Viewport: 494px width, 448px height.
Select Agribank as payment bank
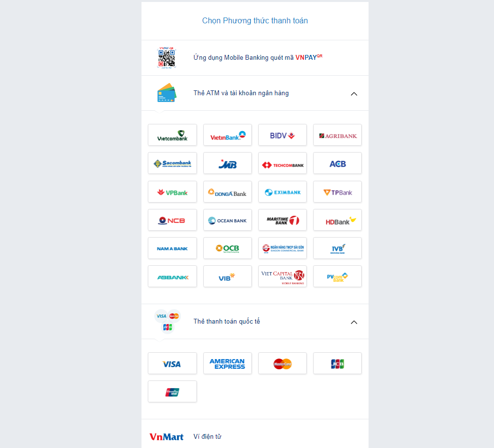pyautogui.click(x=337, y=135)
